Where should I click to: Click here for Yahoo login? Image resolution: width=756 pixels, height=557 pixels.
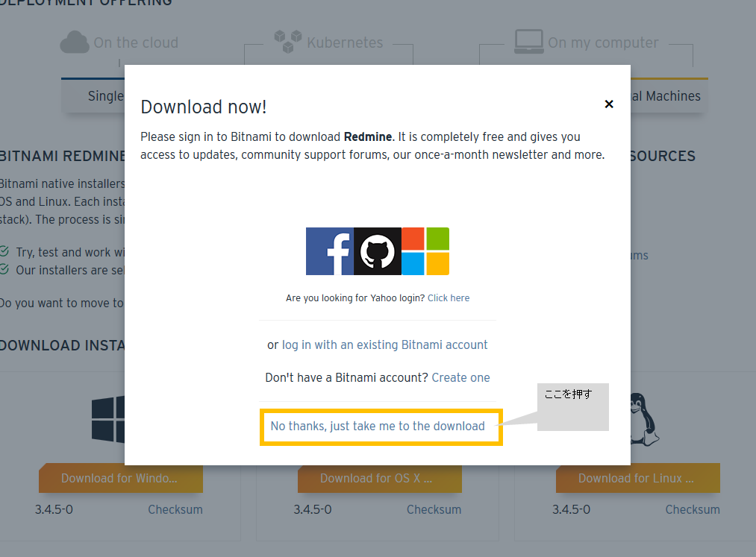tap(448, 298)
